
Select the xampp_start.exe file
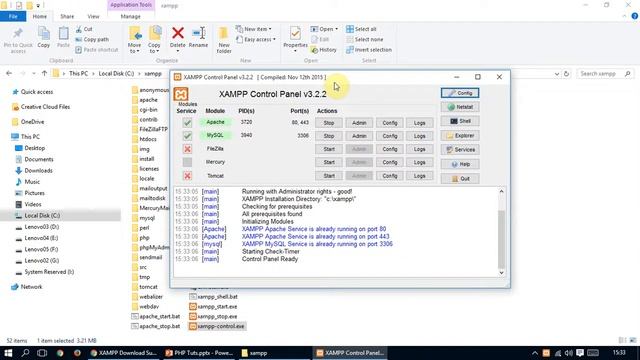point(213,307)
